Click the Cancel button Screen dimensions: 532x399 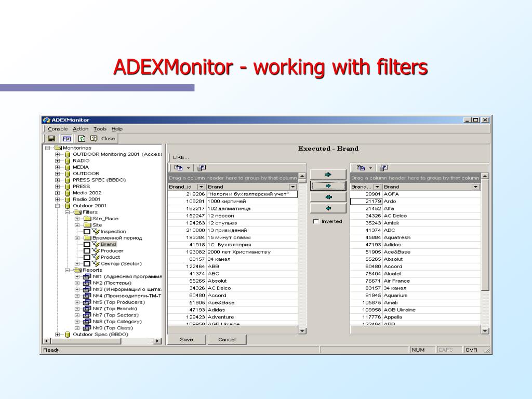[x=227, y=340]
